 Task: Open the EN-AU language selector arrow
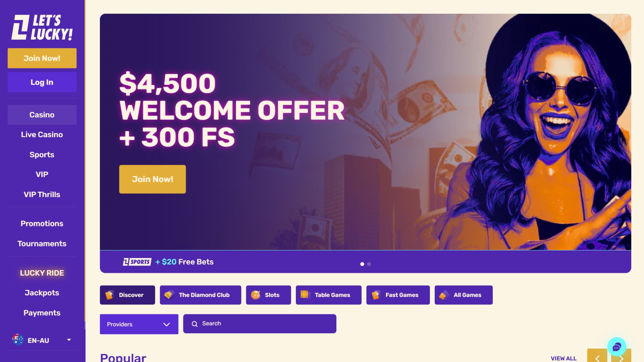(69, 340)
